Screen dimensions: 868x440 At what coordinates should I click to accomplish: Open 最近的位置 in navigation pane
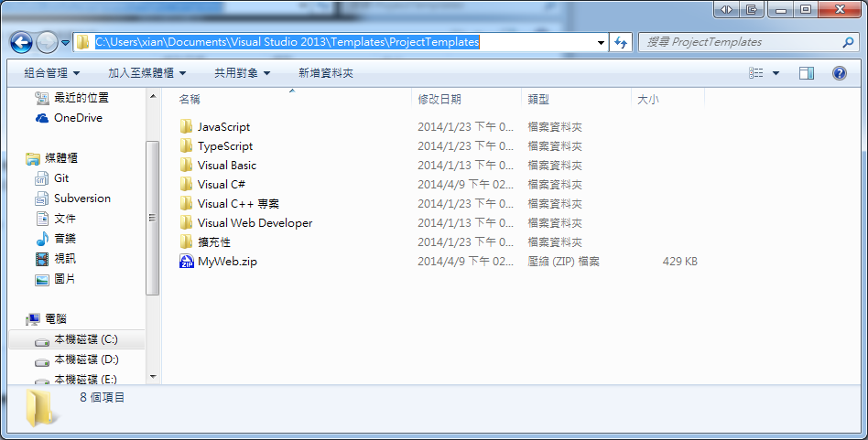point(81,98)
